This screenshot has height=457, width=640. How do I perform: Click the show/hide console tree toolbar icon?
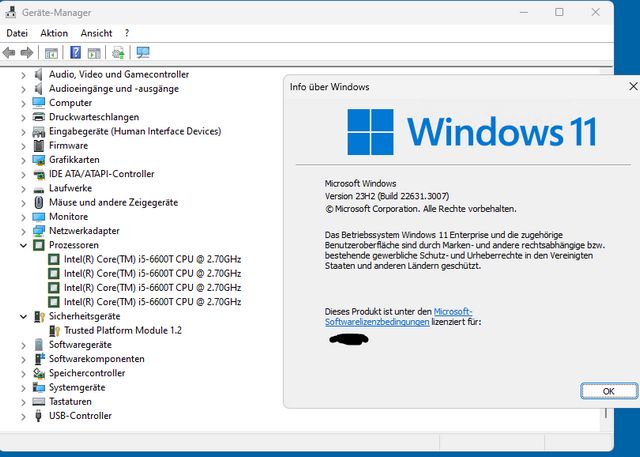(51, 53)
